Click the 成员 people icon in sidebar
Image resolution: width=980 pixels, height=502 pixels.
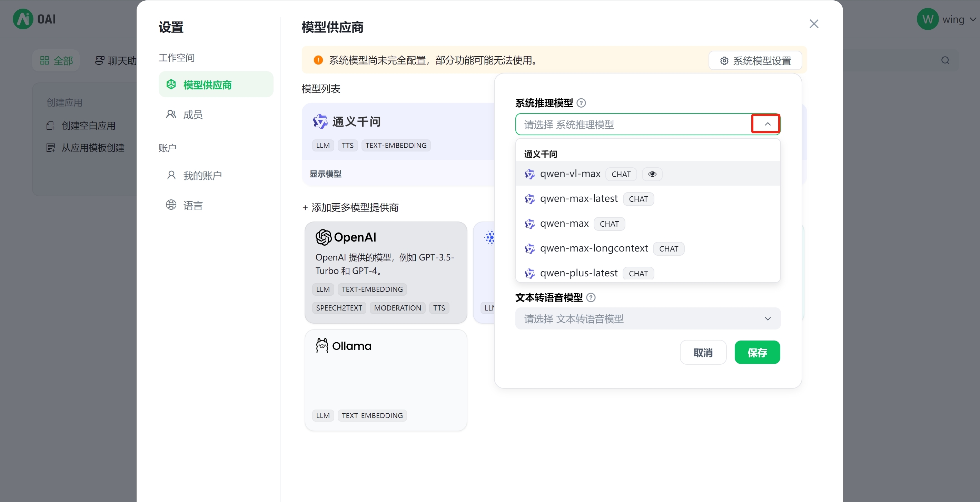click(171, 114)
